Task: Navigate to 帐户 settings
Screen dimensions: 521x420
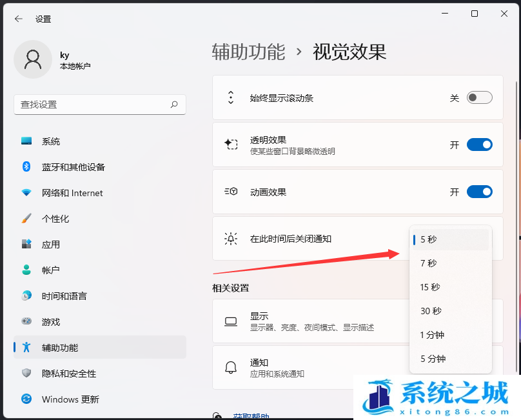Action: coord(100,270)
